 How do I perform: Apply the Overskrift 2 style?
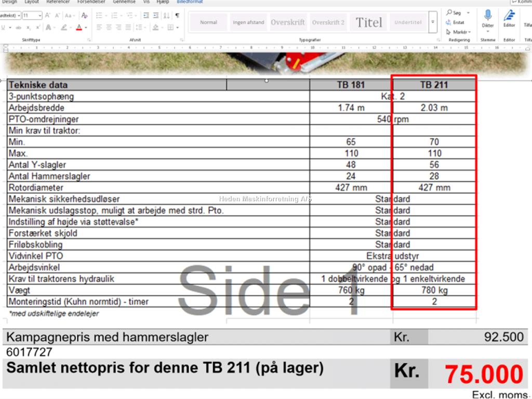tap(328, 22)
